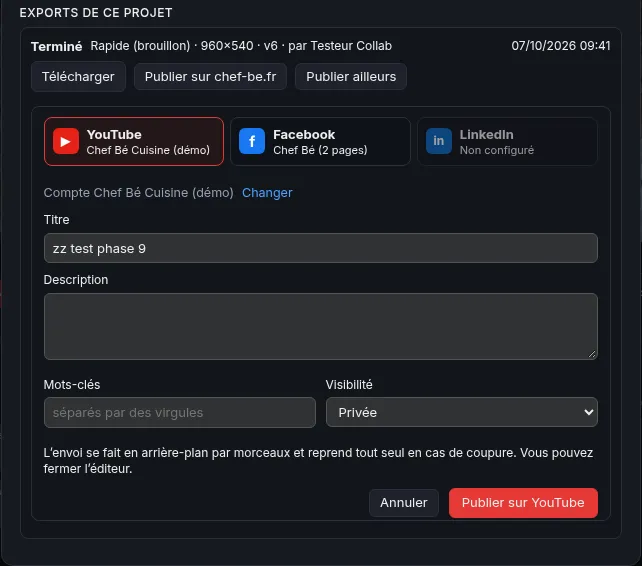Click the Publier ailleurs button
642x566 pixels.
[x=351, y=77]
